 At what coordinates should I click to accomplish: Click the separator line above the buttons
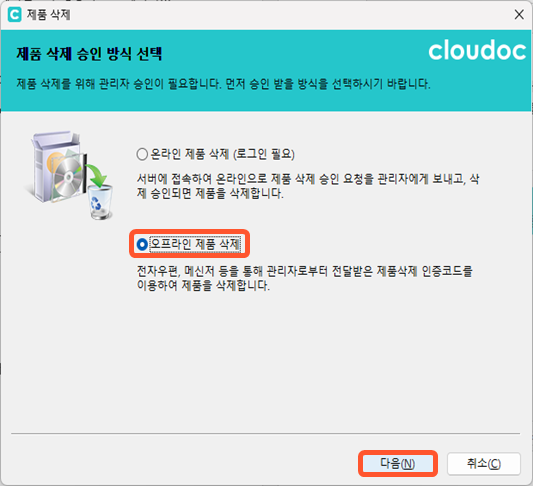click(265, 433)
